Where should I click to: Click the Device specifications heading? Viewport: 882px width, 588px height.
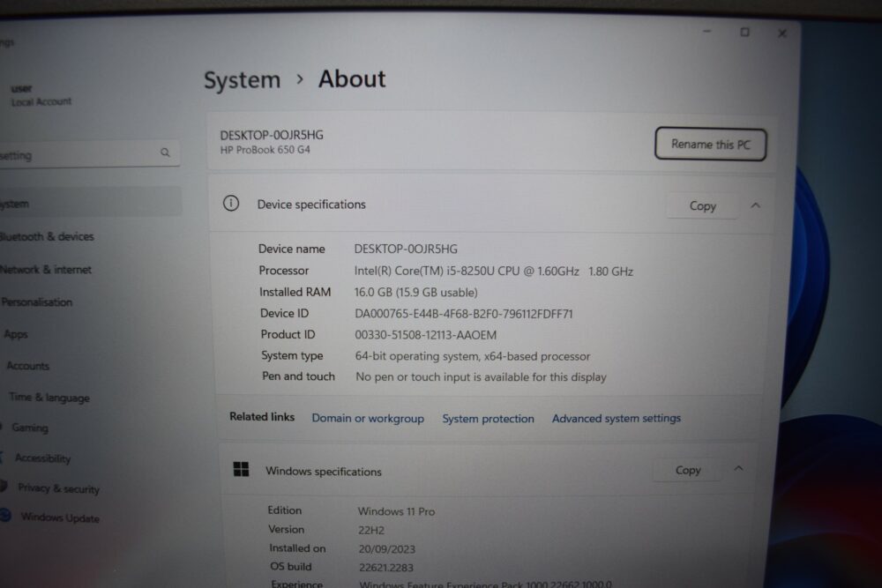[x=311, y=204]
